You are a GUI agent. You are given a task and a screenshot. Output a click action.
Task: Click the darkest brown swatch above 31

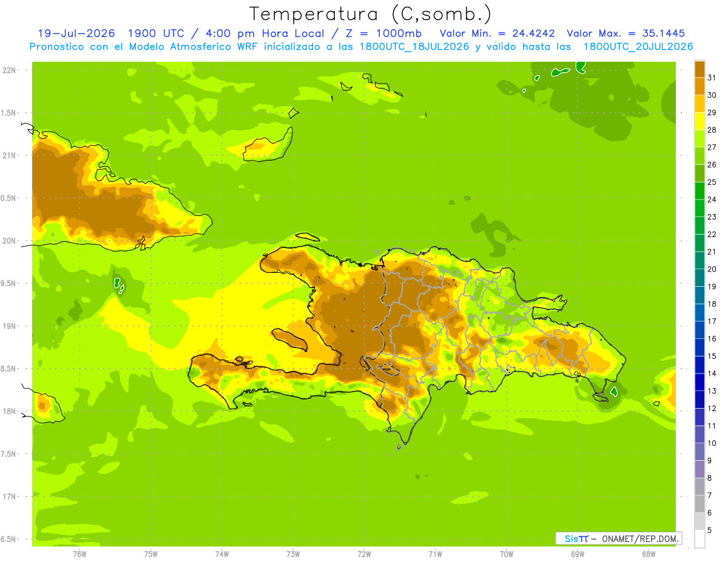coord(699,69)
